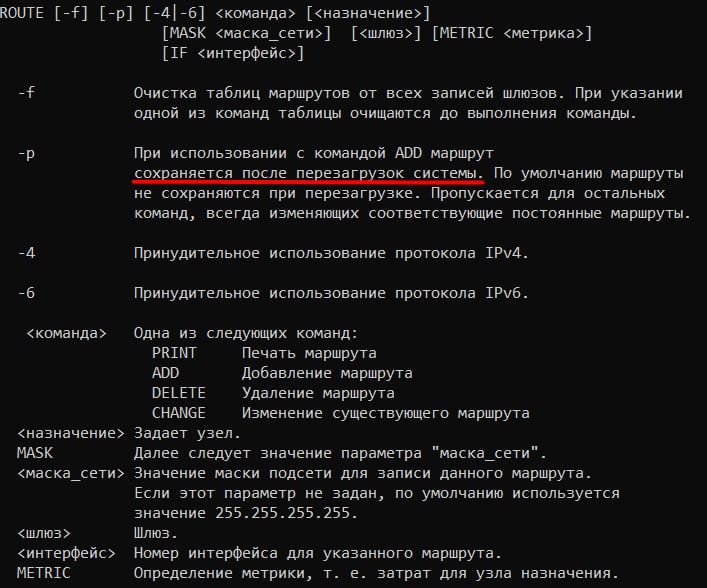Click the -6 option label

click(x=26, y=293)
